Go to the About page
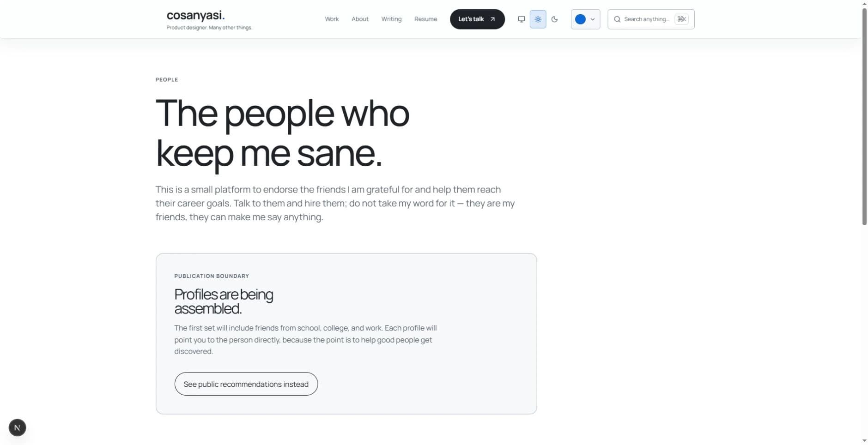This screenshot has width=868, height=445. coord(360,19)
